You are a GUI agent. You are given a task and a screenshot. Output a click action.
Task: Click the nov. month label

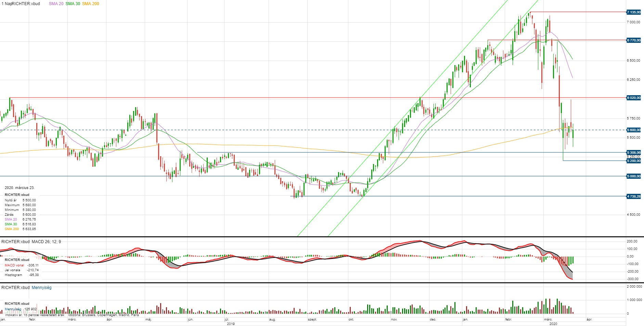click(394, 319)
